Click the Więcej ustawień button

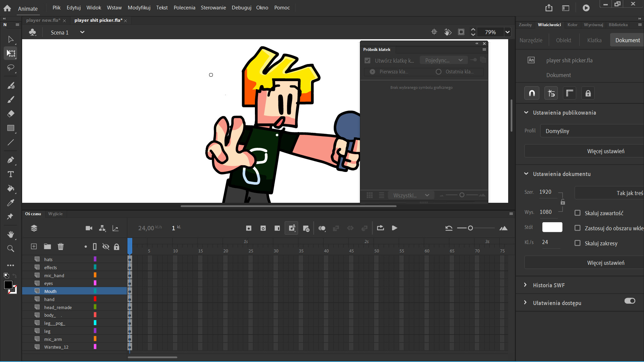pyautogui.click(x=605, y=151)
